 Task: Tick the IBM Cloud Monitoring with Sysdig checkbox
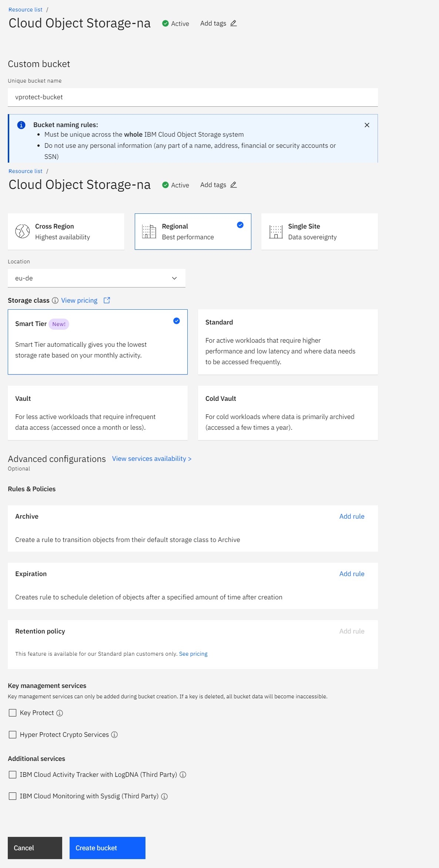(13, 796)
